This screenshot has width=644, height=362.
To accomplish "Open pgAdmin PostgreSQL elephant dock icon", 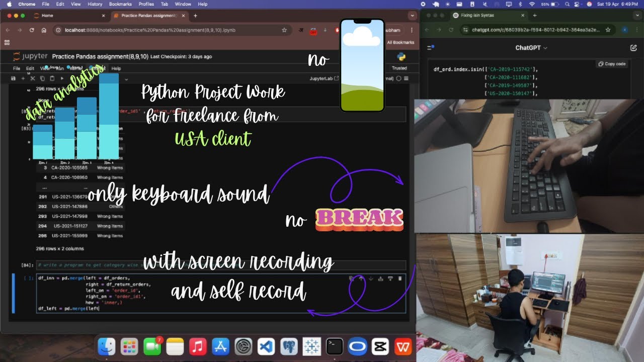I will [289, 346].
